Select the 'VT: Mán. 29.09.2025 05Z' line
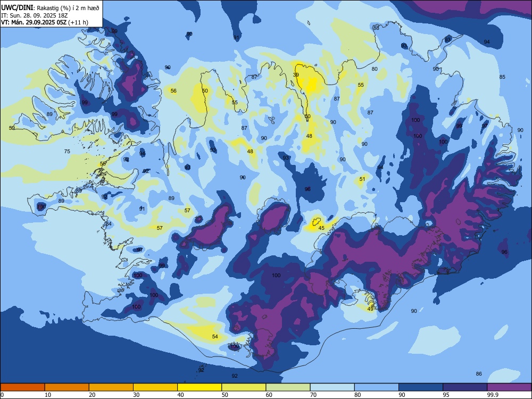Screen dimensions: 532x399 (34, 22)
